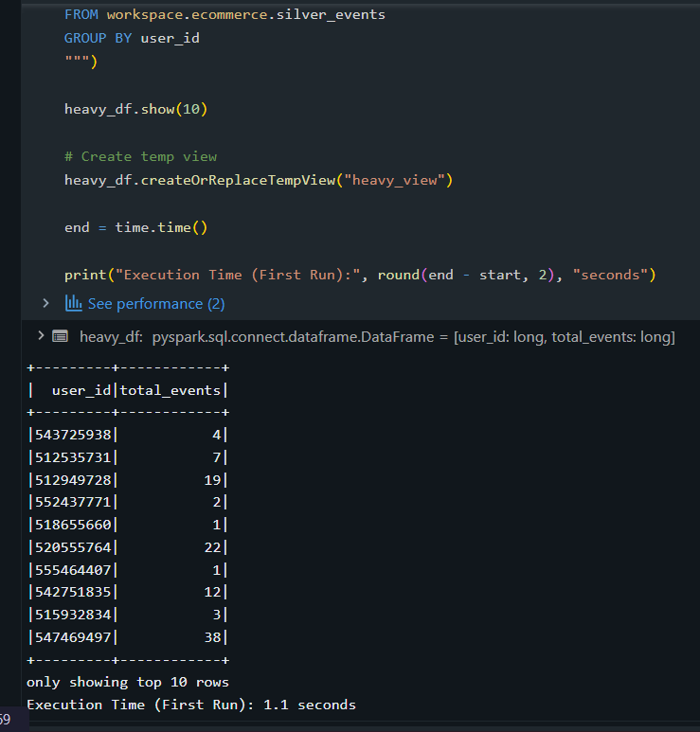Screen dimensions: 700x732
Task: Click the createOrReplaceTempView code line
Action: click(259, 180)
